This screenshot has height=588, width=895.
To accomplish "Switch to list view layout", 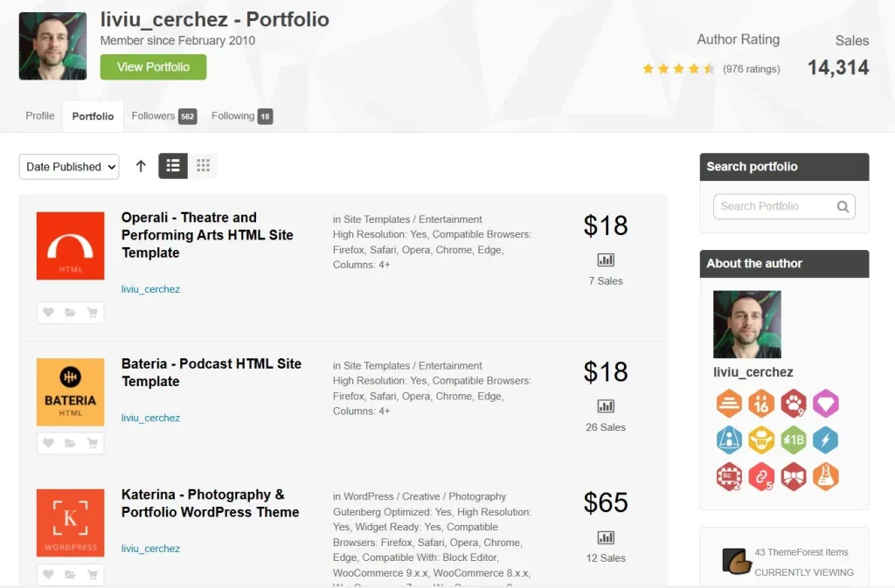I will coord(173,166).
